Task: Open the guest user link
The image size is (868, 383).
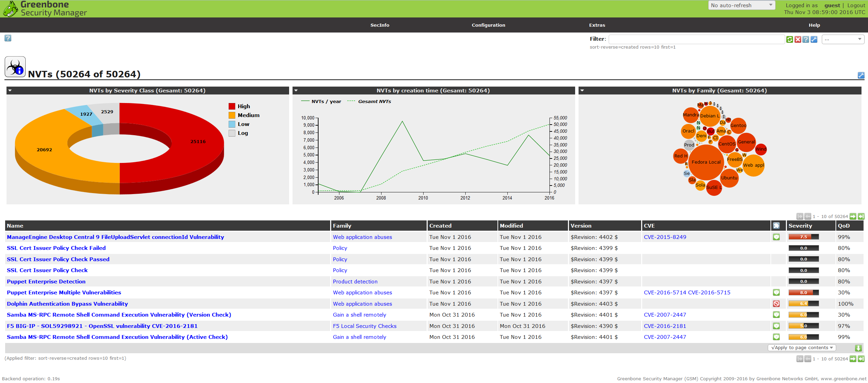Action: (832, 5)
